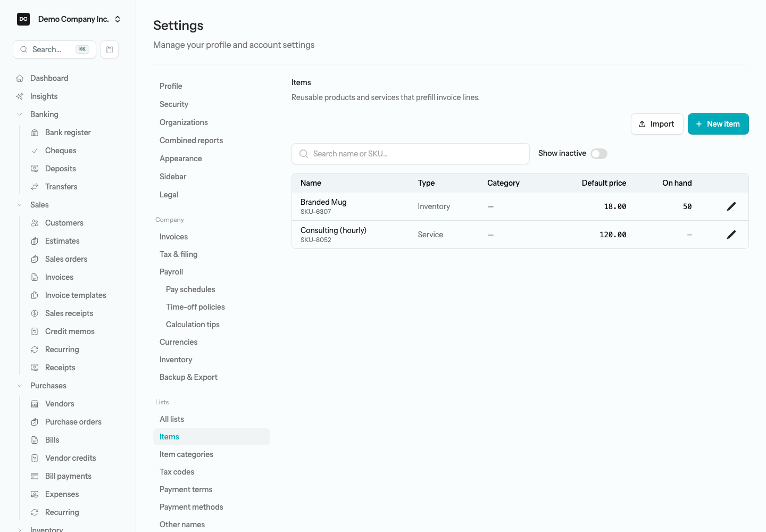
Task: Click the On hand column header
Action: point(677,183)
